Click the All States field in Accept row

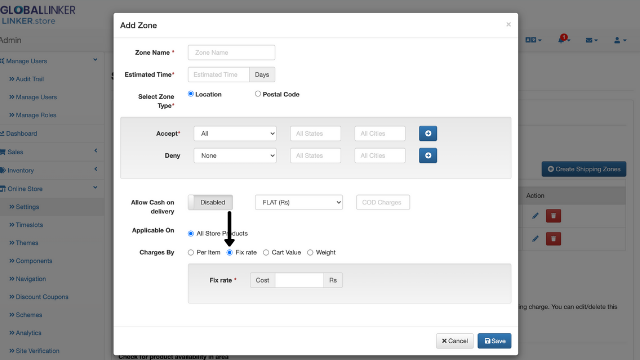click(x=316, y=133)
